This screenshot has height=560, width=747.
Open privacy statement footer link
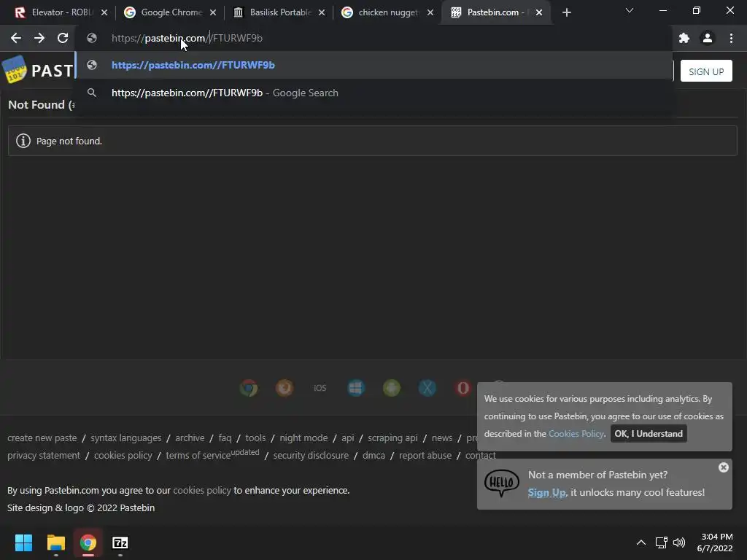[x=44, y=456]
